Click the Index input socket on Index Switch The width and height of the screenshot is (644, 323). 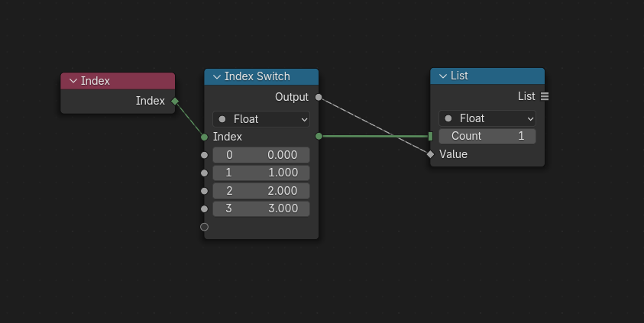(x=204, y=137)
